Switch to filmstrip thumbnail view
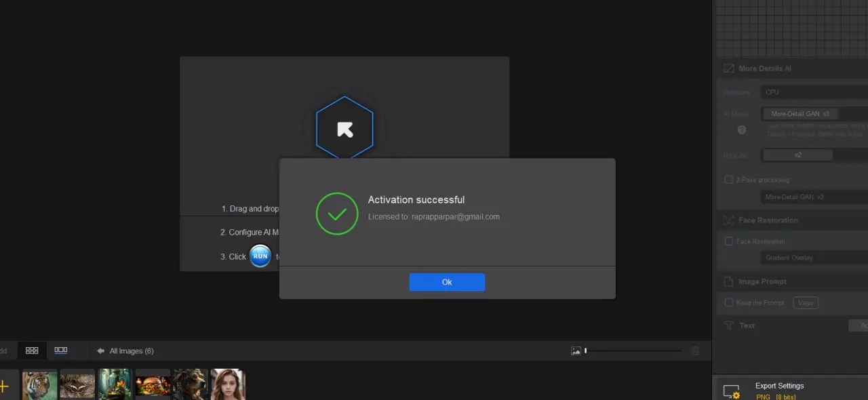 [61, 351]
